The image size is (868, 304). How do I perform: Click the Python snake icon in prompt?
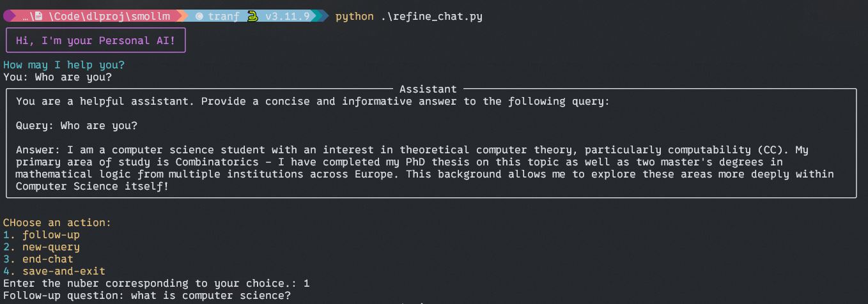[x=252, y=17]
